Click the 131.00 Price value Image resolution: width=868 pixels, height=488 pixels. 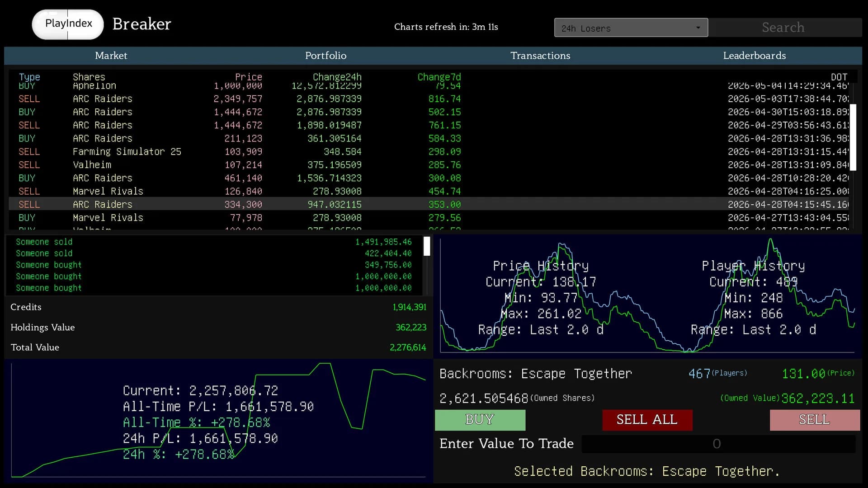tap(804, 374)
